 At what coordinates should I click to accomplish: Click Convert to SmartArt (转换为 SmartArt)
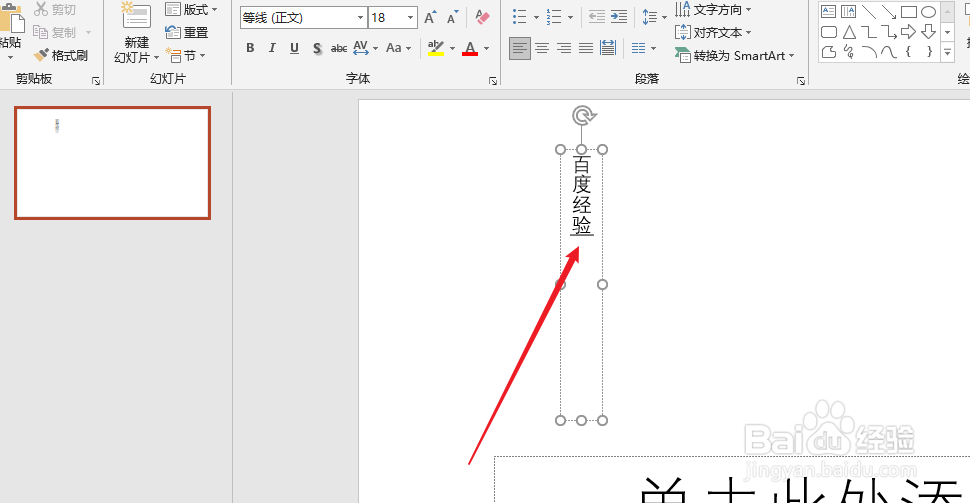coord(734,56)
